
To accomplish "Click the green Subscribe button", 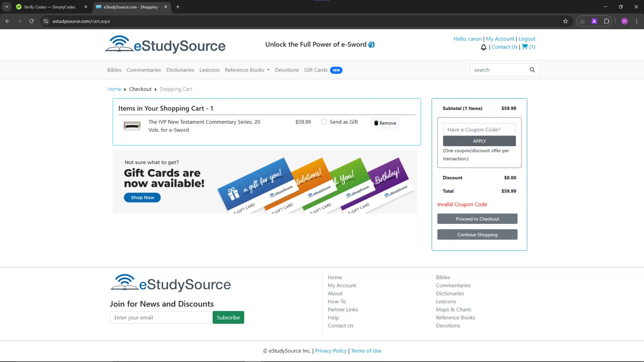I will (x=228, y=317).
